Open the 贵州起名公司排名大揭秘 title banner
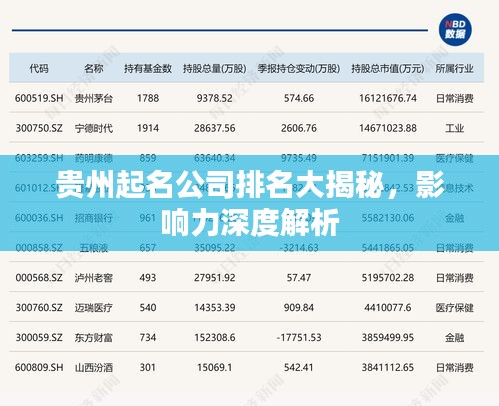Image resolution: width=499 pixels, height=406 pixels. click(249, 203)
